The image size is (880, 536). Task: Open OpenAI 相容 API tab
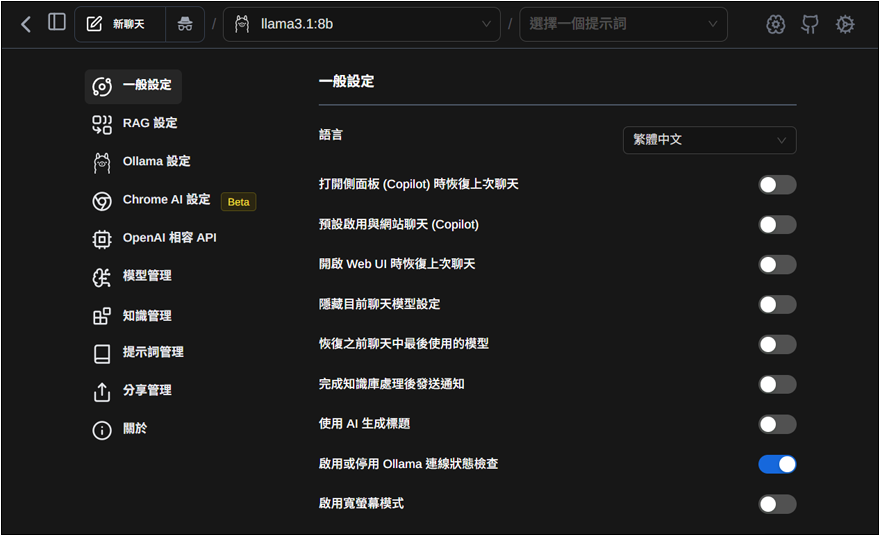click(171, 239)
